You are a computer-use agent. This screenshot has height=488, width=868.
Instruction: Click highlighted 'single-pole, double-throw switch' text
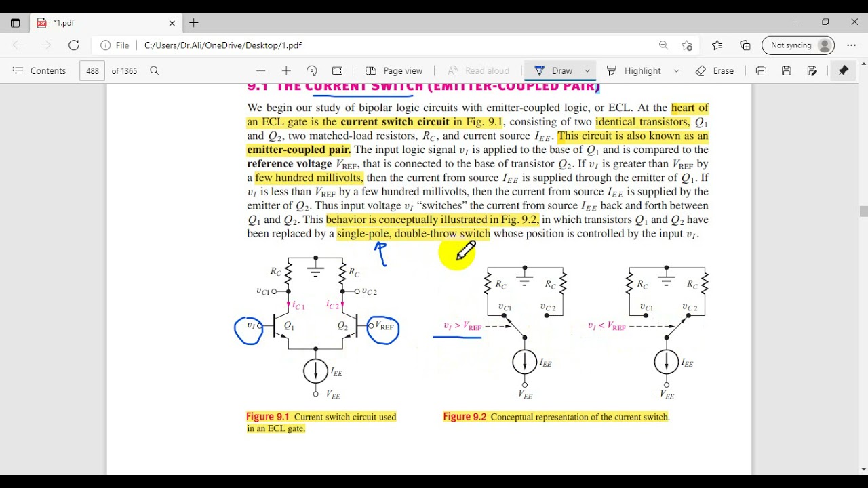(413, 234)
